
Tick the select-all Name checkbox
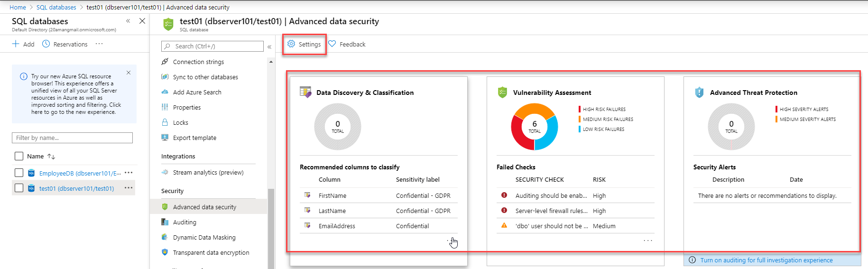pyautogui.click(x=19, y=156)
